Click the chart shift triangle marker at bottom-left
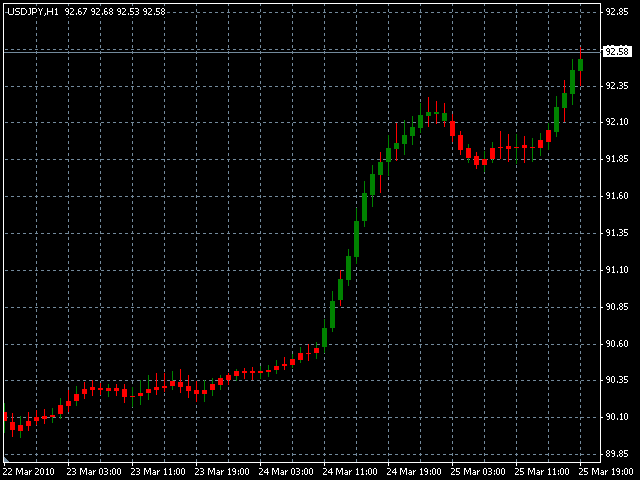The height and width of the screenshot is (480, 640). [6, 460]
